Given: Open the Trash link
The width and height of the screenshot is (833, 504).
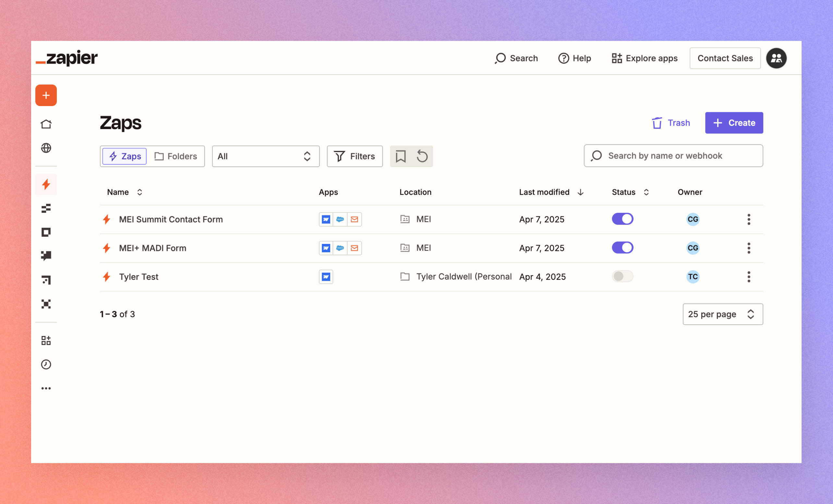Looking at the screenshot, I should (x=671, y=123).
